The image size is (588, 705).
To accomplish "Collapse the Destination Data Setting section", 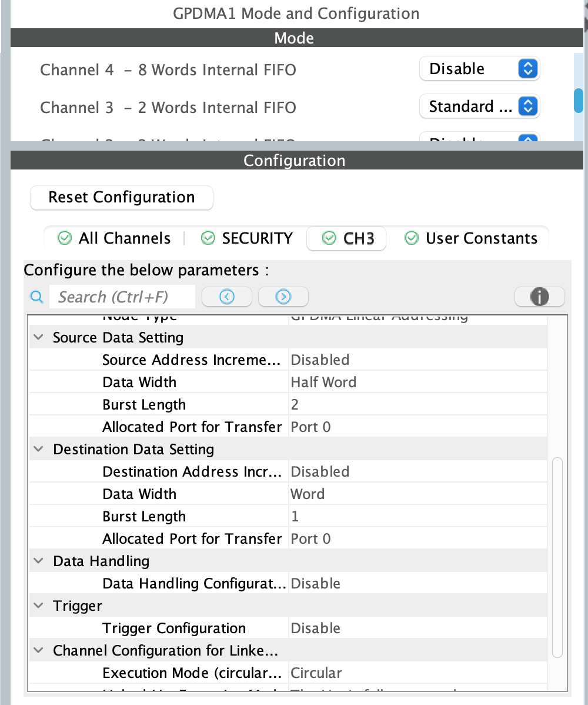I will point(38,449).
